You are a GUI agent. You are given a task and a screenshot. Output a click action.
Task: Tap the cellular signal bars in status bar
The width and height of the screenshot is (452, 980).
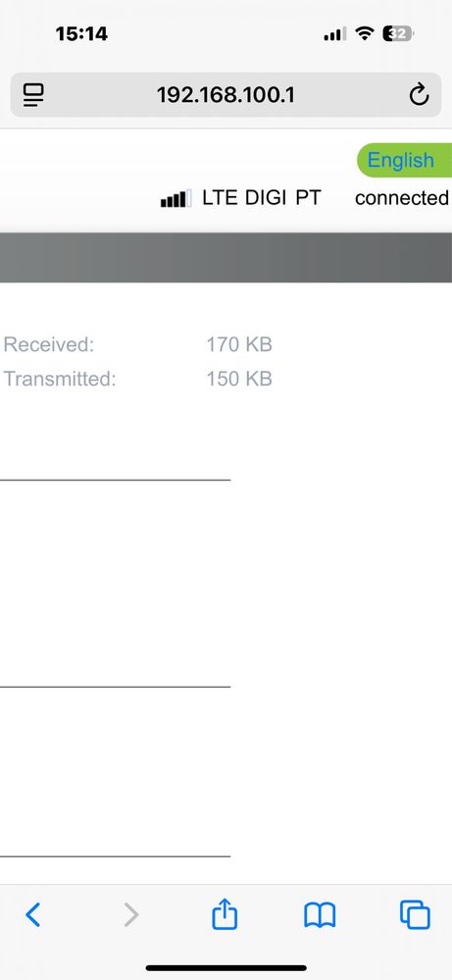coord(334,34)
